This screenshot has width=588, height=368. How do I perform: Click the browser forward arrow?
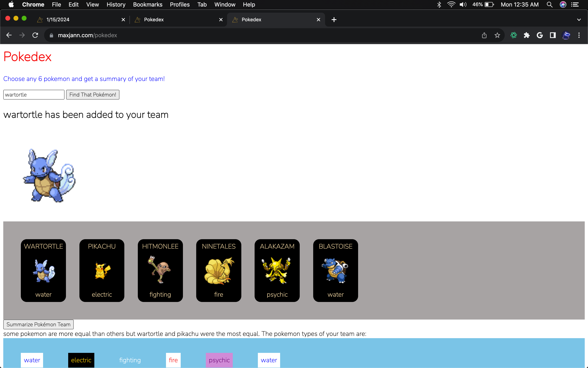pos(22,35)
